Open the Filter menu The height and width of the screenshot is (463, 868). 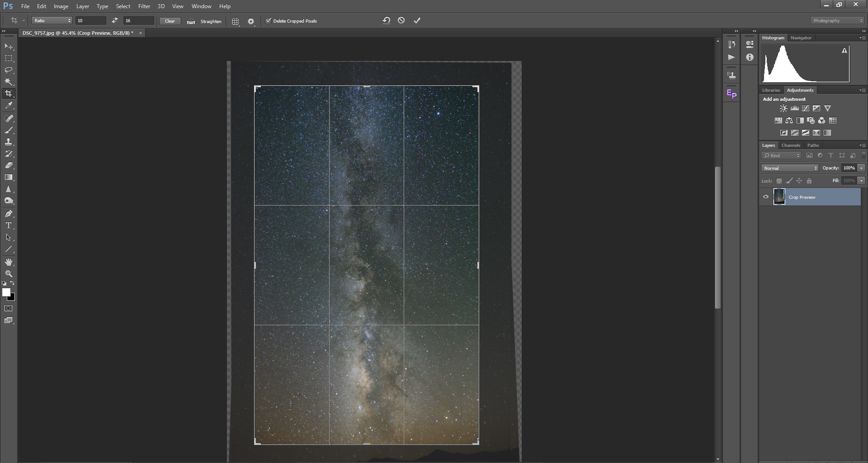(x=144, y=6)
